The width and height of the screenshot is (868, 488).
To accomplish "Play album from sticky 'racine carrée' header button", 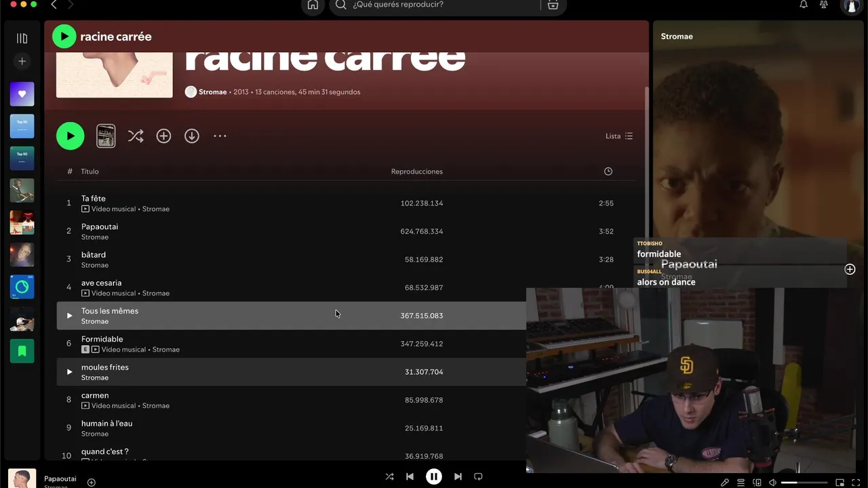I will click(x=64, y=37).
